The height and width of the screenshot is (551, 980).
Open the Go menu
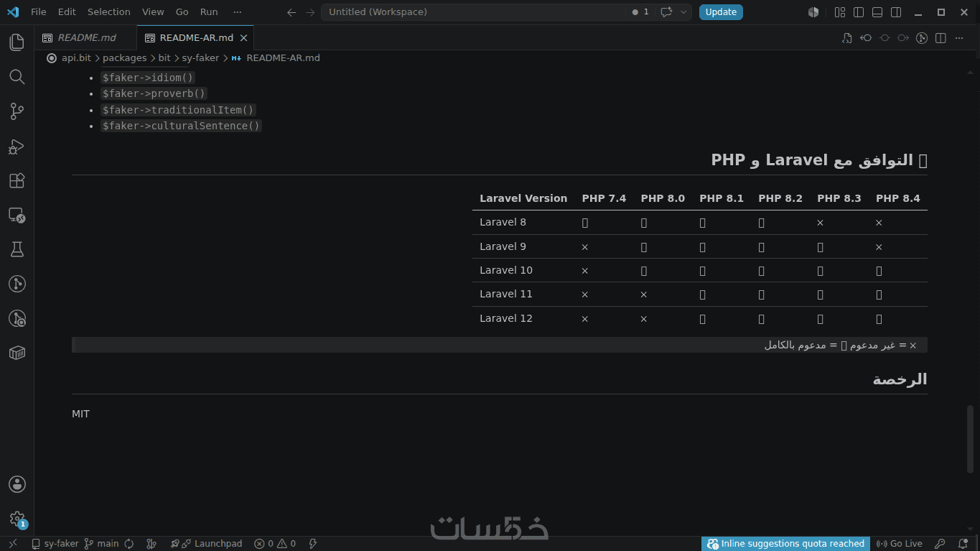(182, 12)
